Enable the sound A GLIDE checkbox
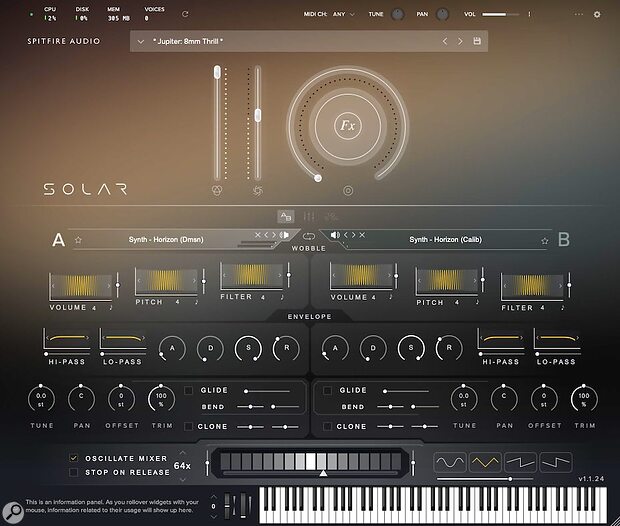Viewport: 620px width, 526px height. tap(188, 390)
